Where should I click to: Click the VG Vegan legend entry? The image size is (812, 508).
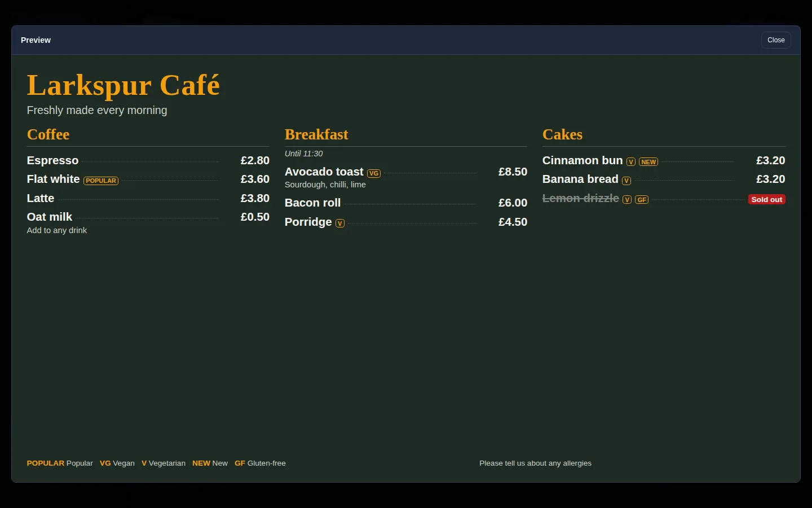pos(117,463)
